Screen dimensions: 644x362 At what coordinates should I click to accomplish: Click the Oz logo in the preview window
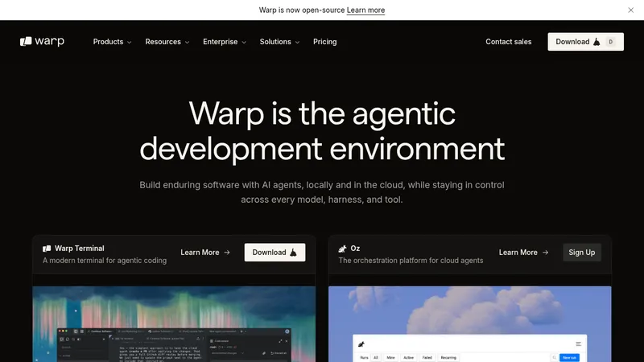click(x=361, y=344)
